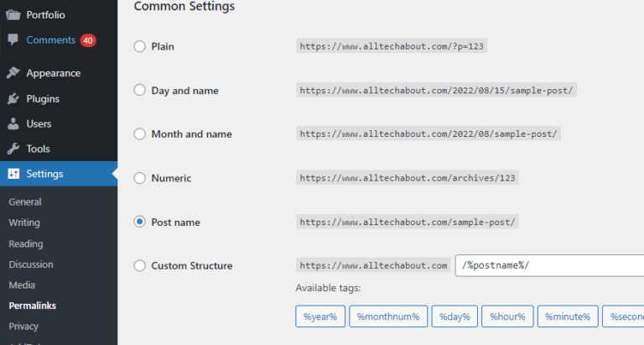Enable the Custom Structure radio button
The width and height of the screenshot is (644, 345).
tap(140, 266)
